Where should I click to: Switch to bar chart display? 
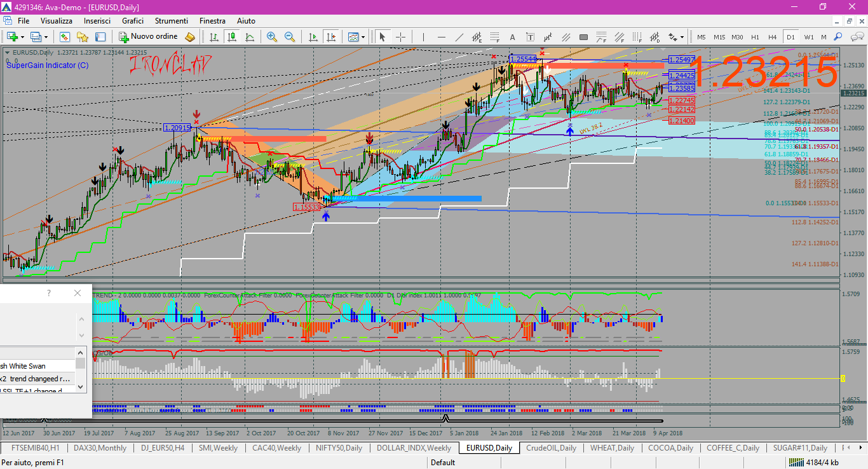[x=214, y=37]
